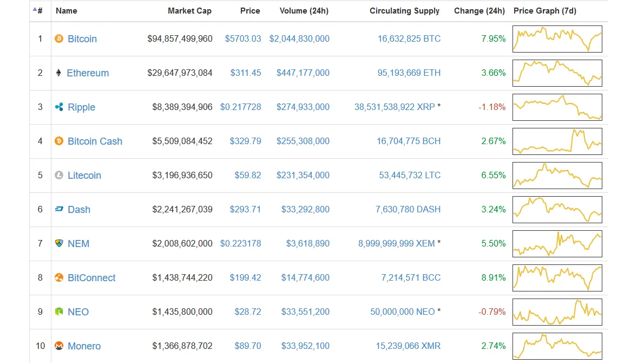Open the Monero name link
Screen dimensions: 644x363
click(84, 346)
